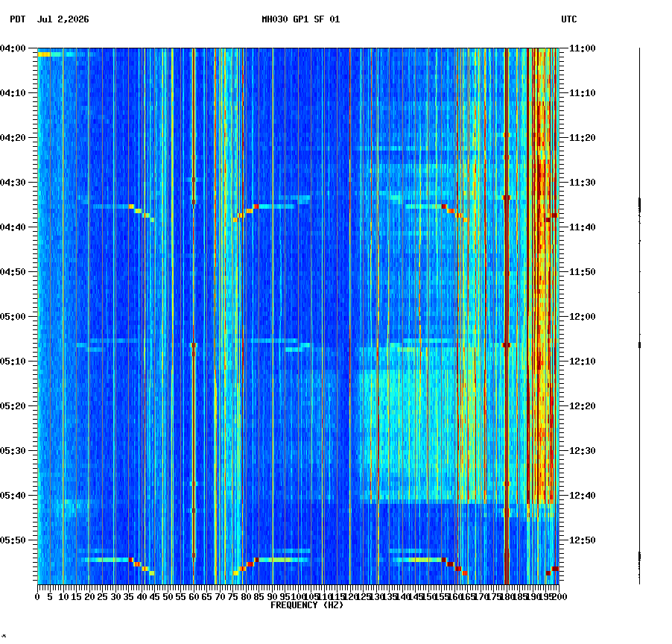Image resolution: width=672 pixels, height=644 pixels.
Task: Click the 11:40 UTC time label
Action: [583, 227]
